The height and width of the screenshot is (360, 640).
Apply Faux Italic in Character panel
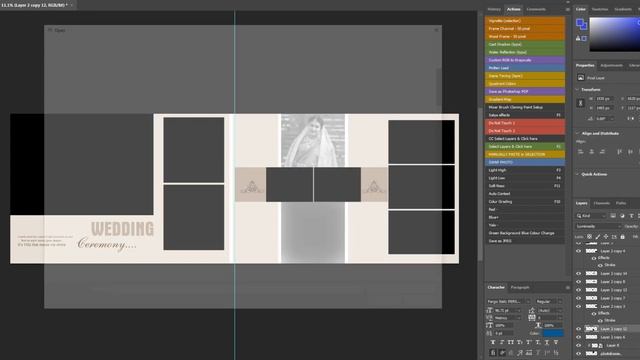pyautogui.click(x=502, y=342)
